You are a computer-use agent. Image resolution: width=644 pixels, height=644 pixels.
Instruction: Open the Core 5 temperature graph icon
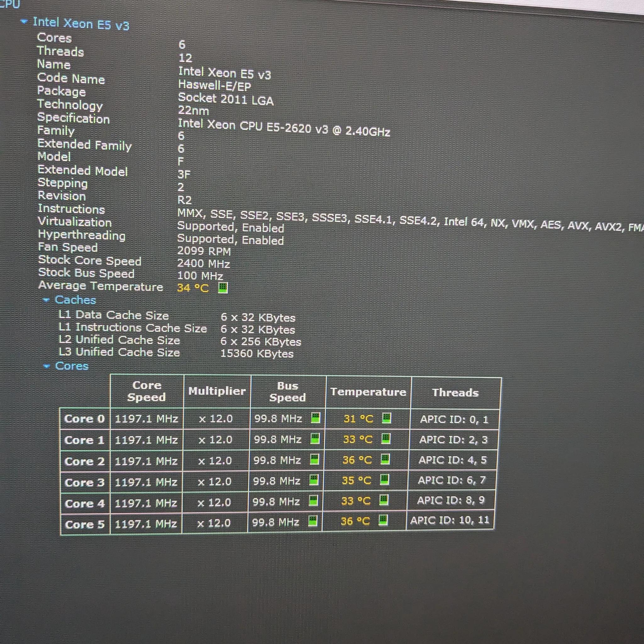[383, 520]
